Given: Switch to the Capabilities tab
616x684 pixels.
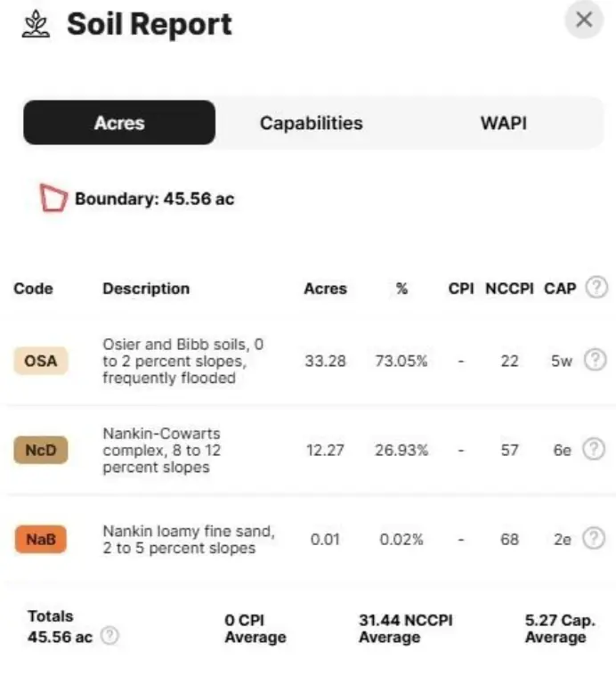Looking at the screenshot, I should (x=312, y=123).
